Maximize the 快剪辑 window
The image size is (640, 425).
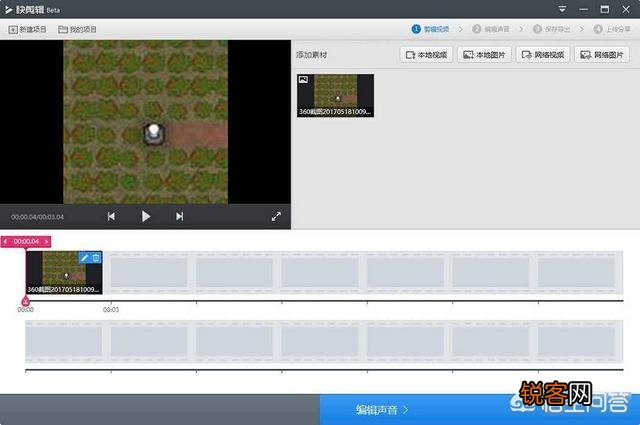tap(605, 9)
